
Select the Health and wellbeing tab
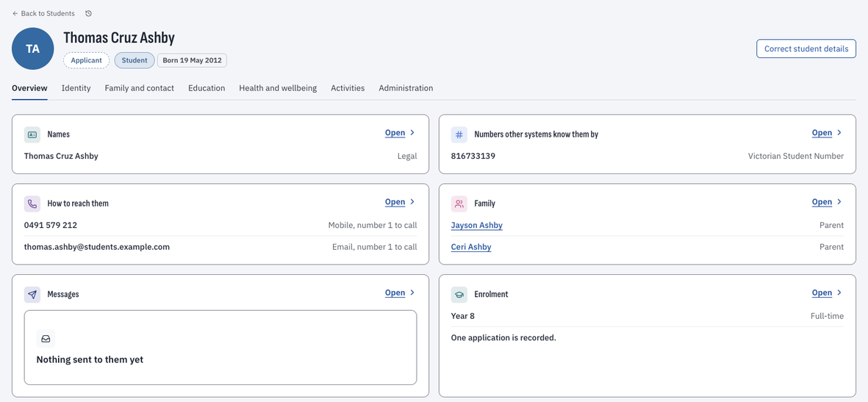(x=278, y=88)
